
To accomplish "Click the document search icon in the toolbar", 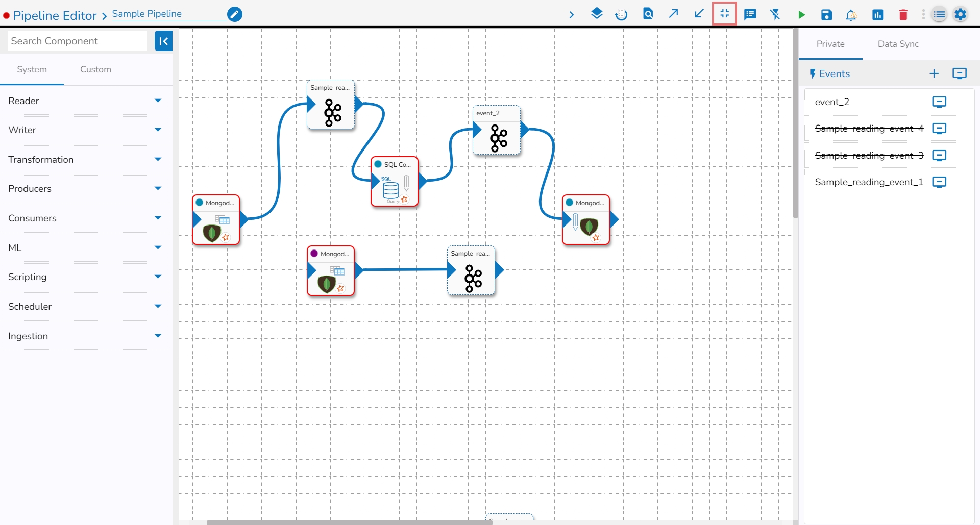I will tap(648, 14).
